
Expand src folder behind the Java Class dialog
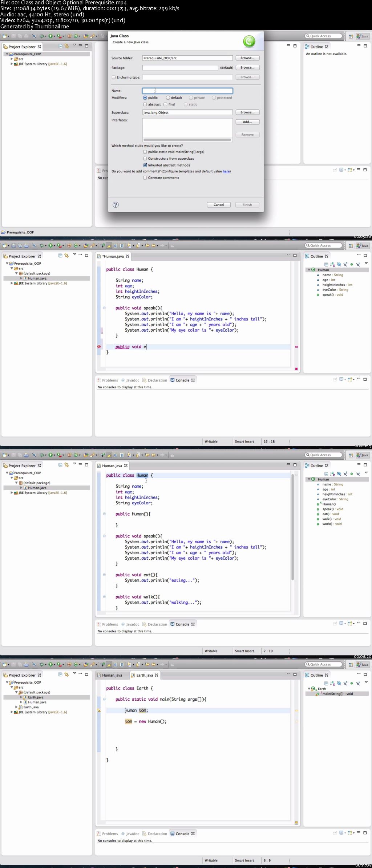(x=12, y=59)
